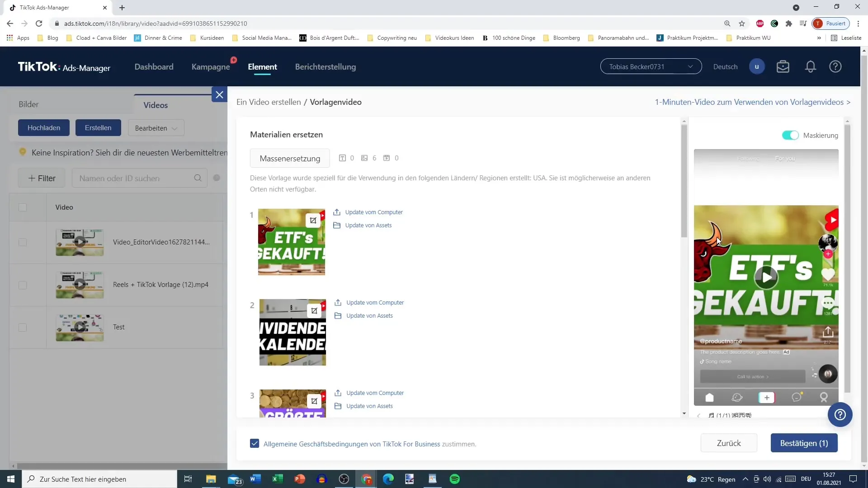Reload the browser page
This screenshot has width=868, height=488.
39,23
